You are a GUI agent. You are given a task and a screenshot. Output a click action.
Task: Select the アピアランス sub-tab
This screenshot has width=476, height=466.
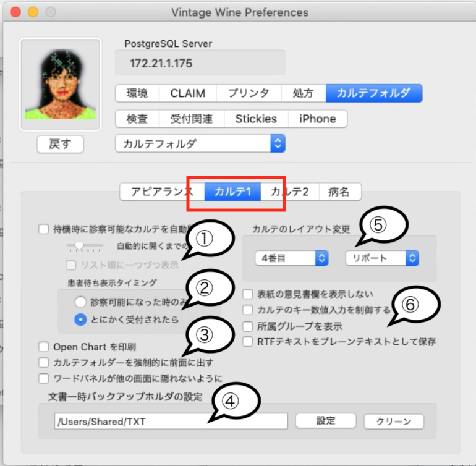162,192
